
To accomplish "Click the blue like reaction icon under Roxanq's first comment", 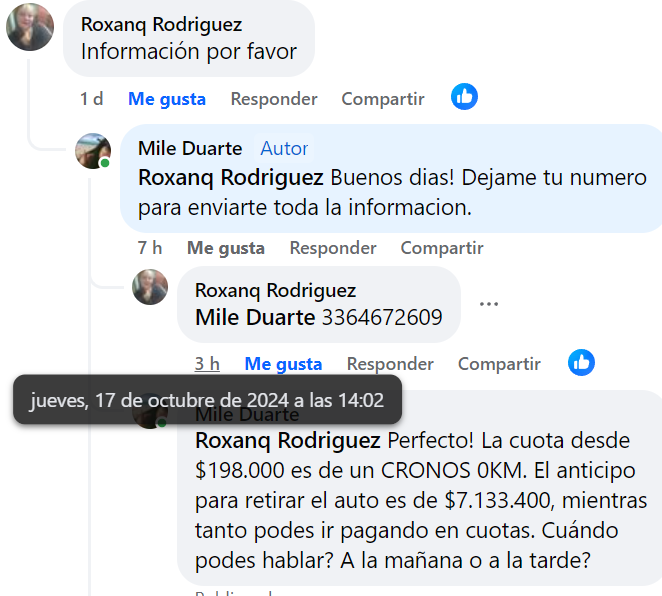I will tap(464, 97).
